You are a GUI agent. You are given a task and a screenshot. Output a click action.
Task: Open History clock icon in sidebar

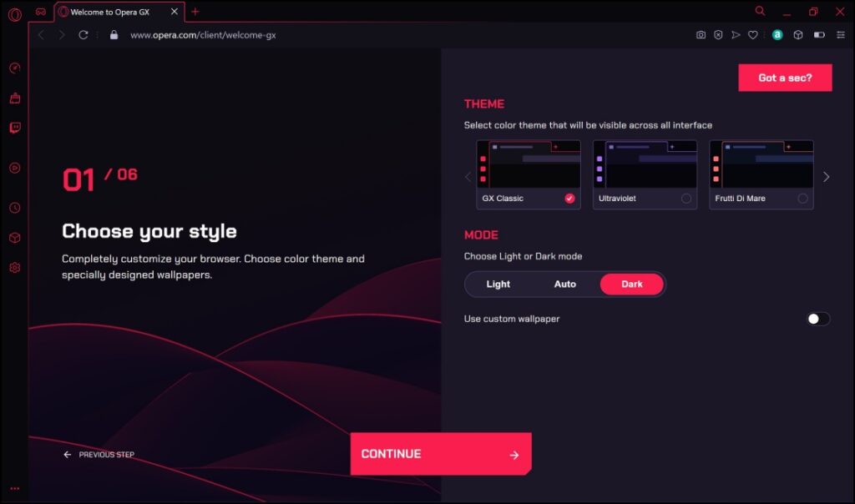(15, 208)
